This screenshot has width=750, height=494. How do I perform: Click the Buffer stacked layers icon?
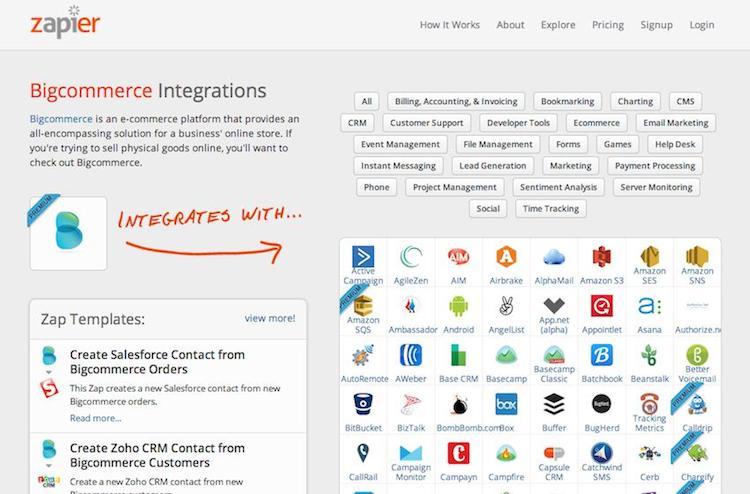click(x=554, y=405)
